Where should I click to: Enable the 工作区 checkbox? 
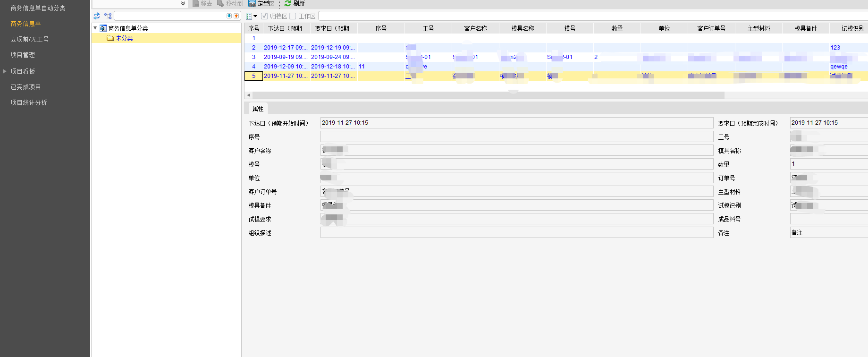click(x=293, y=16)
